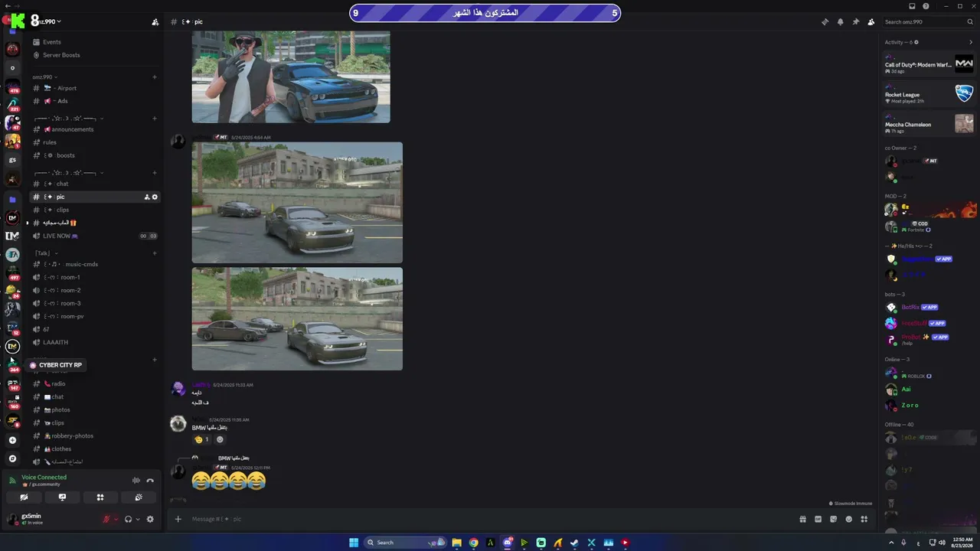
Task: Open notification settings bell icon
Action: pos(840,21)
